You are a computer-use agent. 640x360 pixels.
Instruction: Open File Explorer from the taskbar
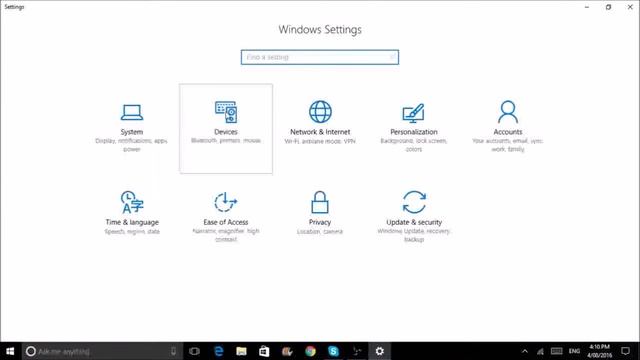[242, 351]
